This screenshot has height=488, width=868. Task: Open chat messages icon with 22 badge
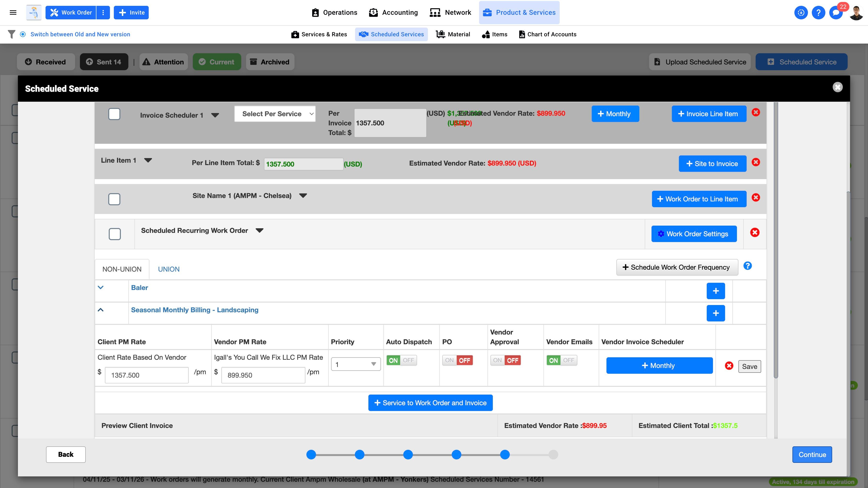click(x=836, y=12)
